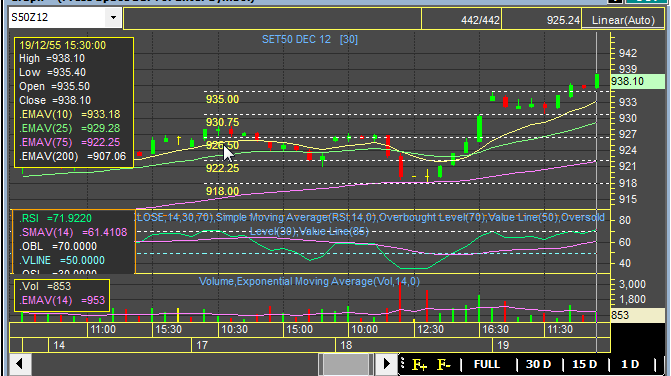The width and height of the screenshot is (671, 376).
Task: Click the 938.10 price marker on axis
Action: click(x=637, y=81)
